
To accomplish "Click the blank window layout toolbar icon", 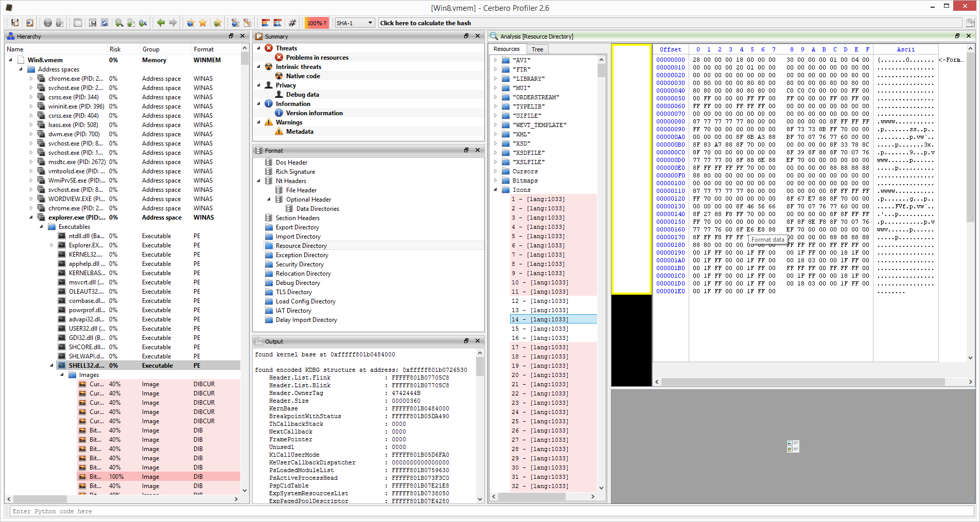I will click(78, 23).
